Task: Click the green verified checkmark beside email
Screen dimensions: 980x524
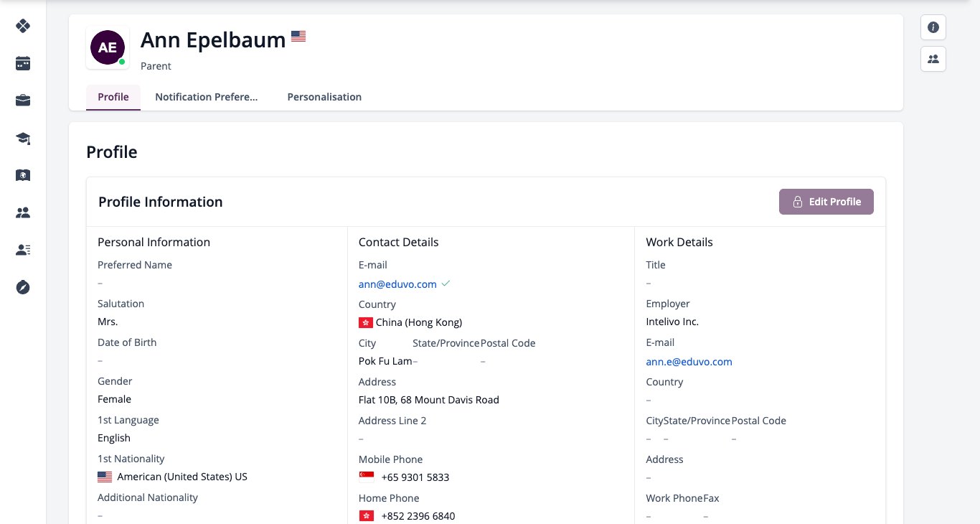Action: pyautogui.click(x=446, y=284)
